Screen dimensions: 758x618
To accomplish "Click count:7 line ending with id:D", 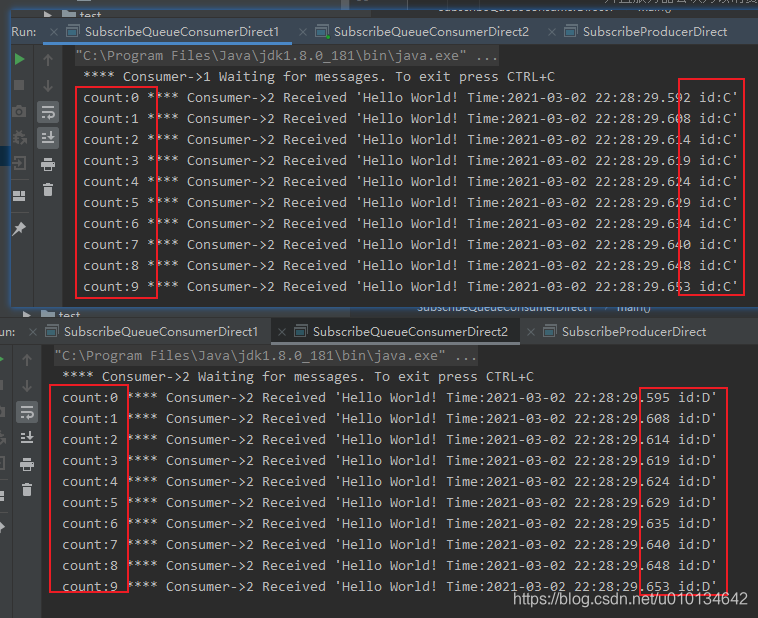I will (x=390, y=545).
